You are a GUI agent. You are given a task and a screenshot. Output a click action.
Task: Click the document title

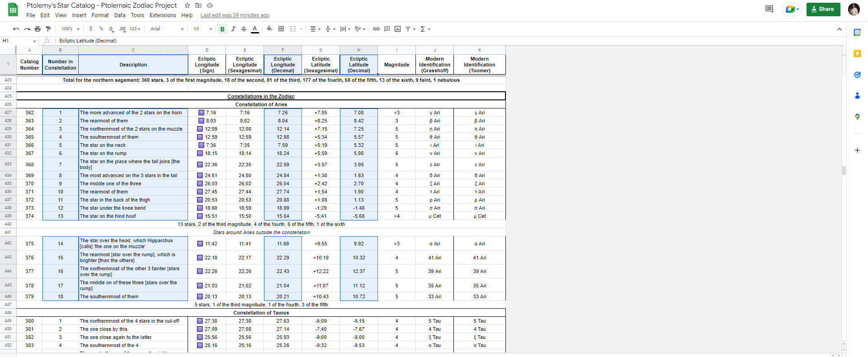[x=102, y=5]
